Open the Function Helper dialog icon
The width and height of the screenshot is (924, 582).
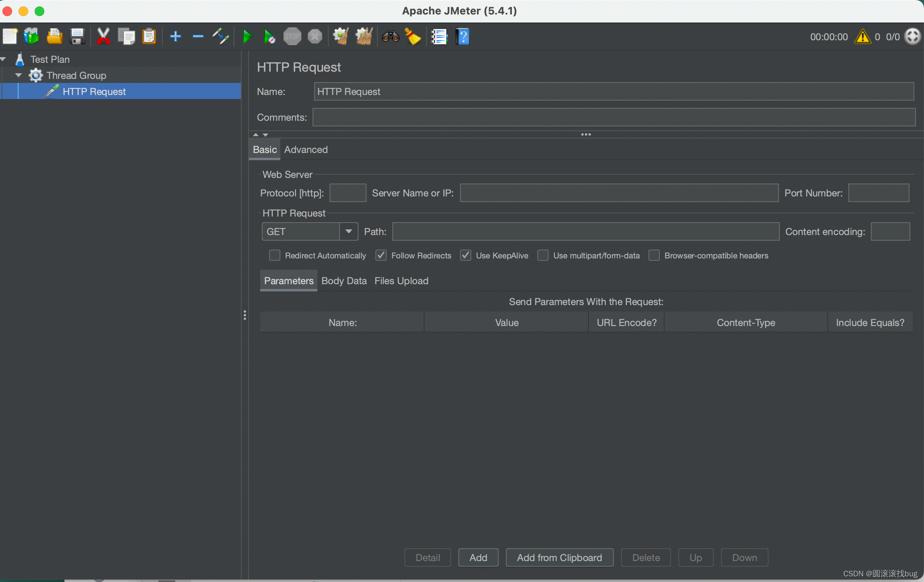439,37
